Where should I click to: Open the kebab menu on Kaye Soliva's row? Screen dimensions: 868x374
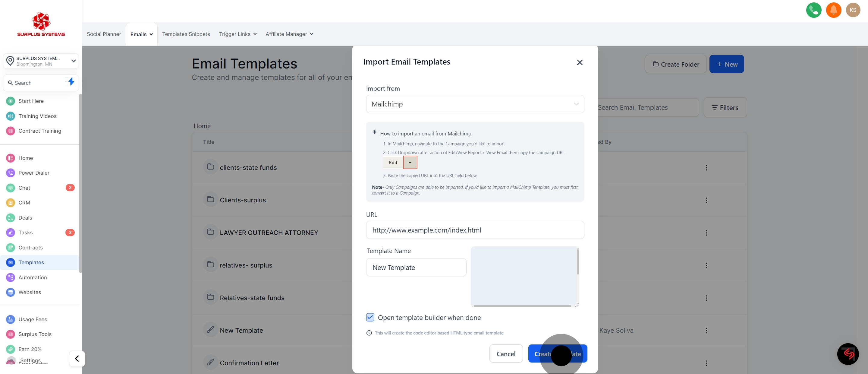[706, 331]
